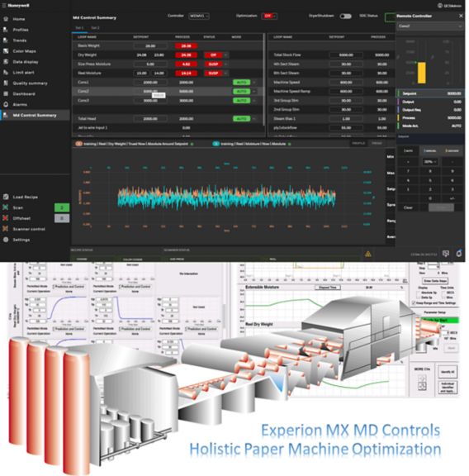Click the Process row in Remote Controller
The width and height of the screenshot is (469, 476).
pyautogui.click(x=431, y=118)
